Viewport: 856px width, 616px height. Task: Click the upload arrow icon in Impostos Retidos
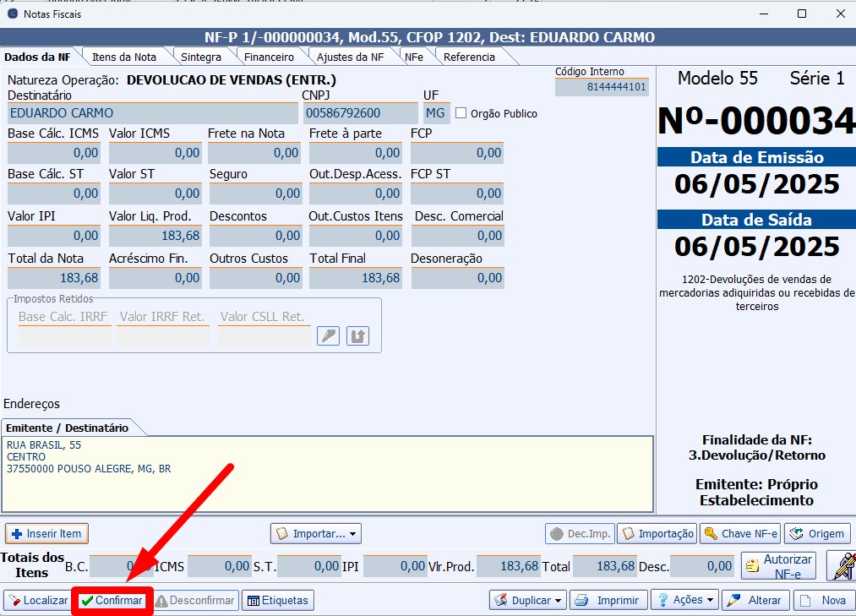point(357,336)
